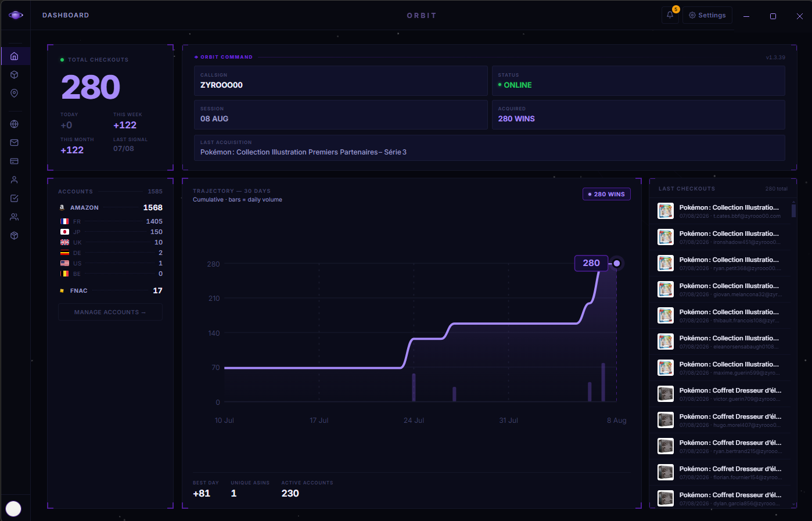Viewport: 812px width, 521px height.
Task: Select ryan.bertrand215 checkout row
Action: pos(720,446)
